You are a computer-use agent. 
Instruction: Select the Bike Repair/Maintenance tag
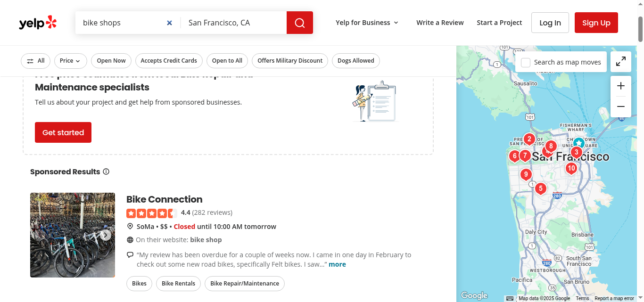[x=245, y=284]
